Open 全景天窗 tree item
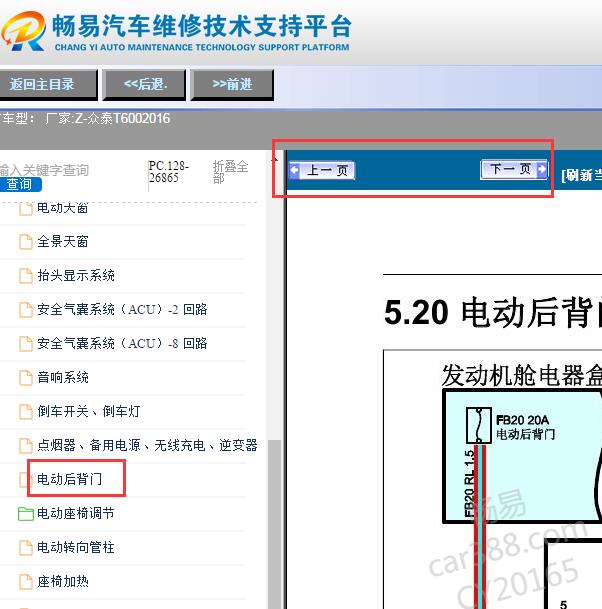The width and height of the screenshot is (602, 609). pos(63,242)
